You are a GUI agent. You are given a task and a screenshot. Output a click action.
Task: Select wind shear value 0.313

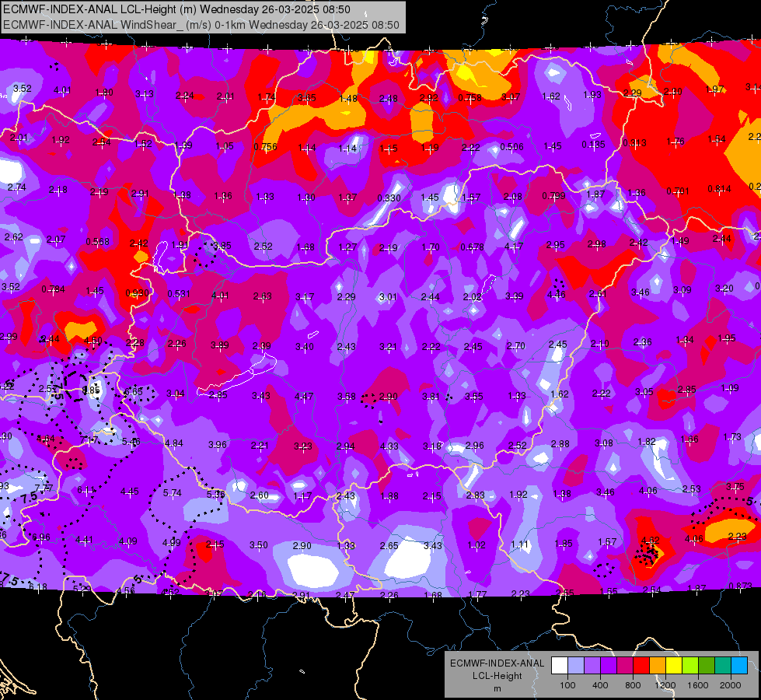[634, 143]
